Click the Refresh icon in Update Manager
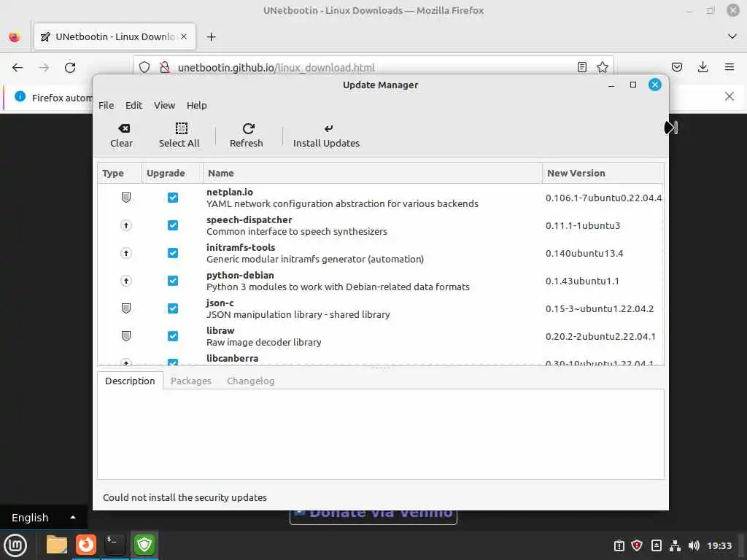Image resolution: width=747 pixels, height=560 pixels. pyautogui.click(x=248, y=128)
